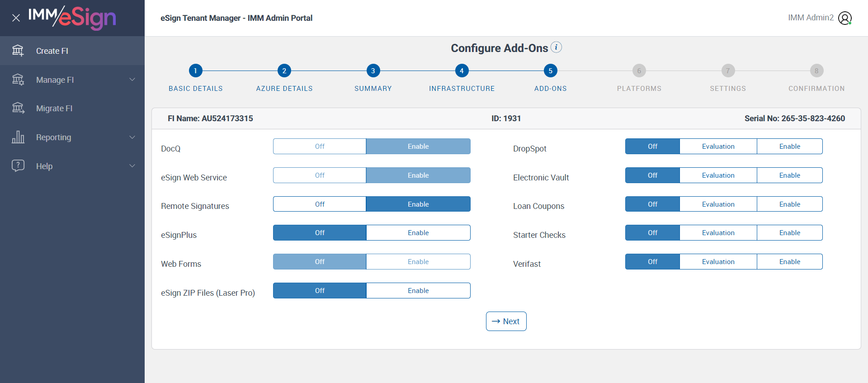
Task: Enable eSign ZIP Files (Laser Pro)
Action: (x=418, y=291)
